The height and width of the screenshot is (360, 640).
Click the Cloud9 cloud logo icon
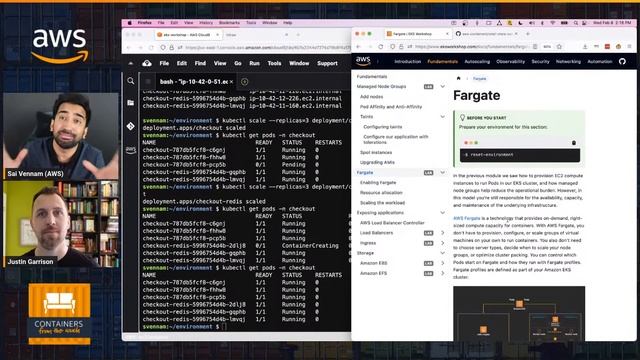pos(147,63)
